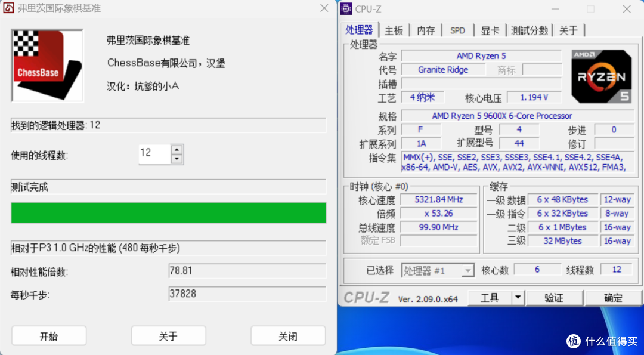Viewport: 644px width, 355px height.
Task: Open the 显卡 graphics tab
Action: (490, 30)
